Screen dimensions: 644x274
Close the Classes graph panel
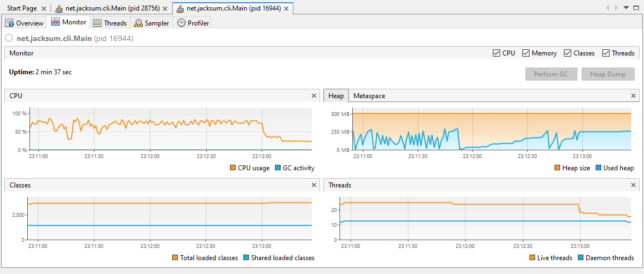tap(314, 185)
